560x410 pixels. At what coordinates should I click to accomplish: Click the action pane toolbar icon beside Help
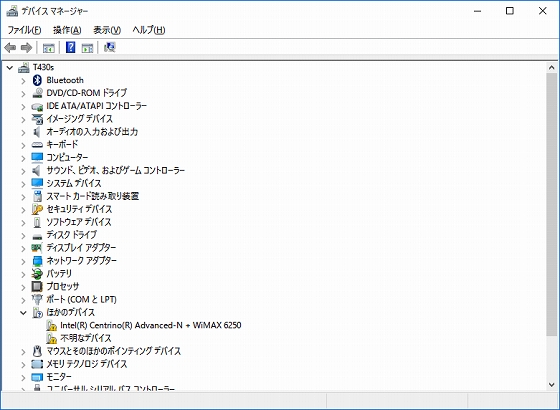coord(88,48)
